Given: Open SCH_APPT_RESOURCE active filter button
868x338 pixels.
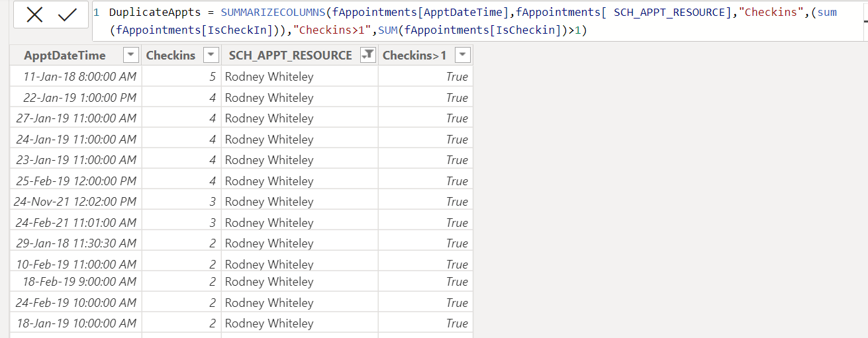Looking at the screenshot, I should point(367,56).
